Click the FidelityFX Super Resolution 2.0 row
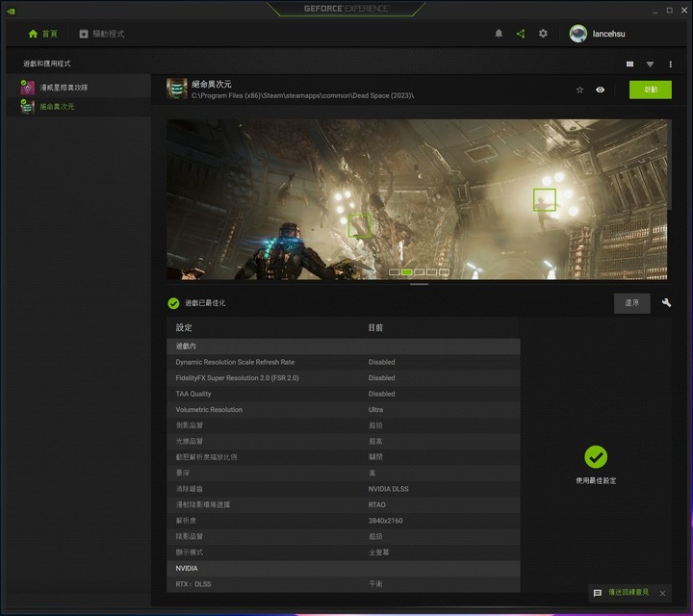This screenshot has width=693, height=616. [344, 378]
